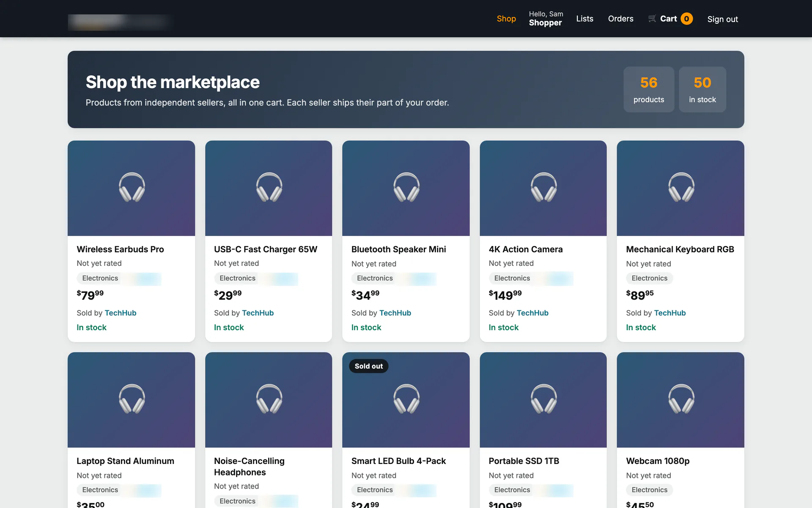Click Electronics tag on Wireless Earbuds Pro
This screenshot has width=812, height=508.
coord(100,278)
